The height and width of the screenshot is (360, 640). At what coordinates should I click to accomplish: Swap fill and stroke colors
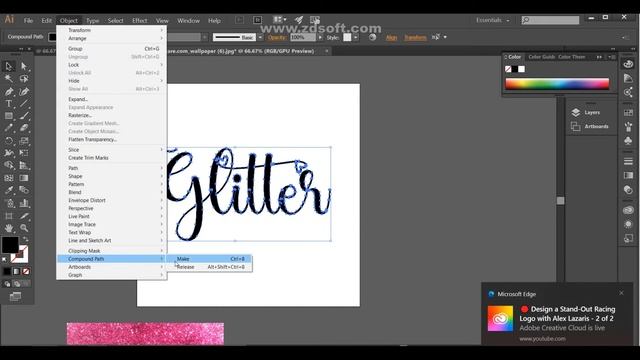coord(25,239)
